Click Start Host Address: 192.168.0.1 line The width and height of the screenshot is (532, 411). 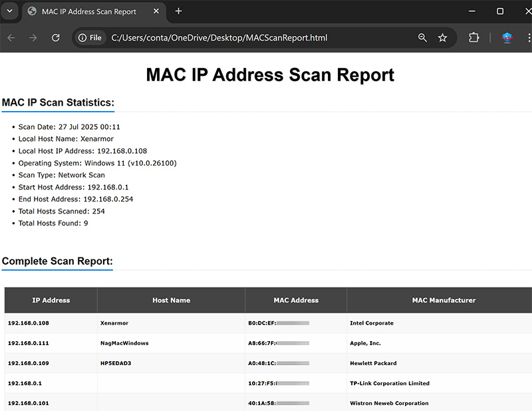click(x=73, y=188)
